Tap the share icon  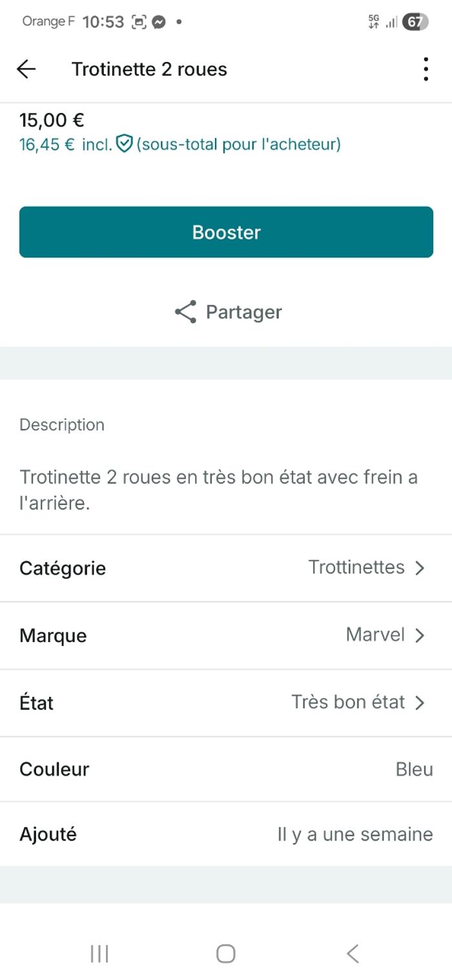click(185, 312)
